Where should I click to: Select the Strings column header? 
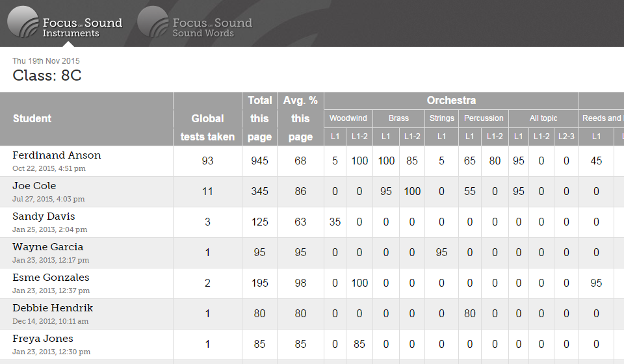tap(442, 118)
